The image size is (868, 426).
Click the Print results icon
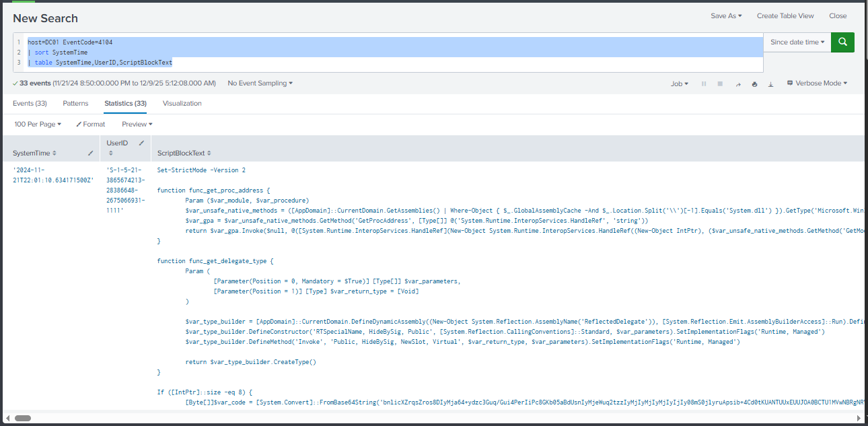[754, 84]
